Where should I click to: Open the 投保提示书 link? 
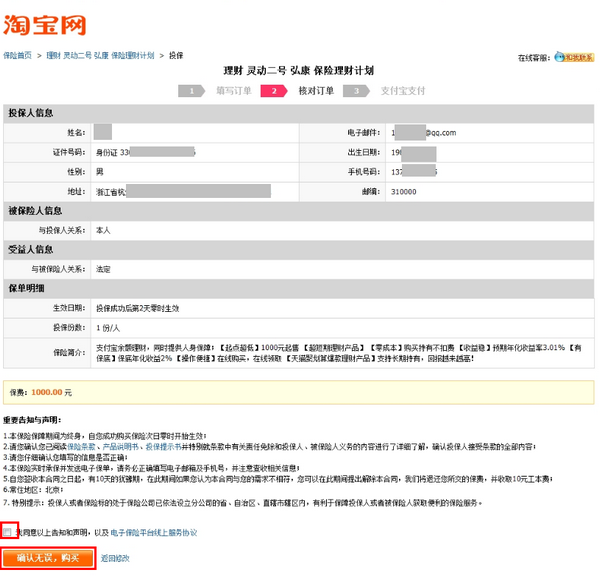(x=164, y=446)
